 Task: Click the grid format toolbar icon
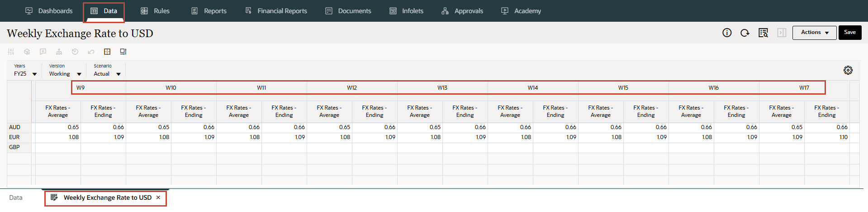coord(107,52)
